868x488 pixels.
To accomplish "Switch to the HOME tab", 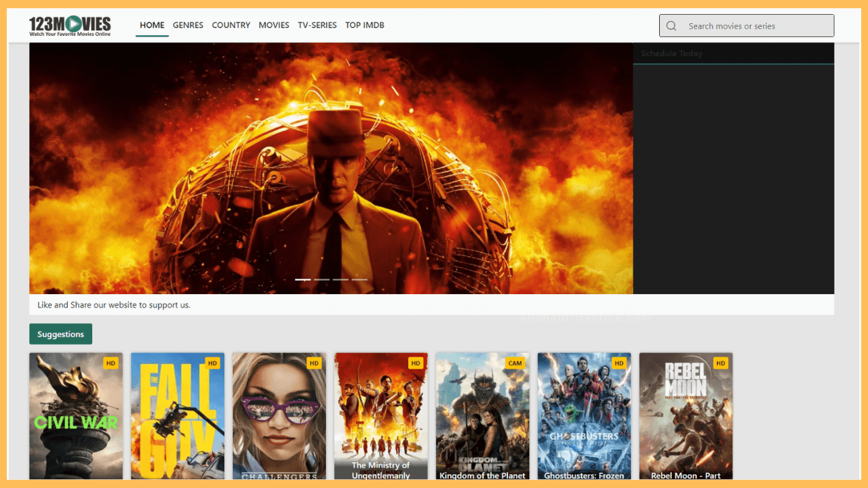I will pos(152,25).
